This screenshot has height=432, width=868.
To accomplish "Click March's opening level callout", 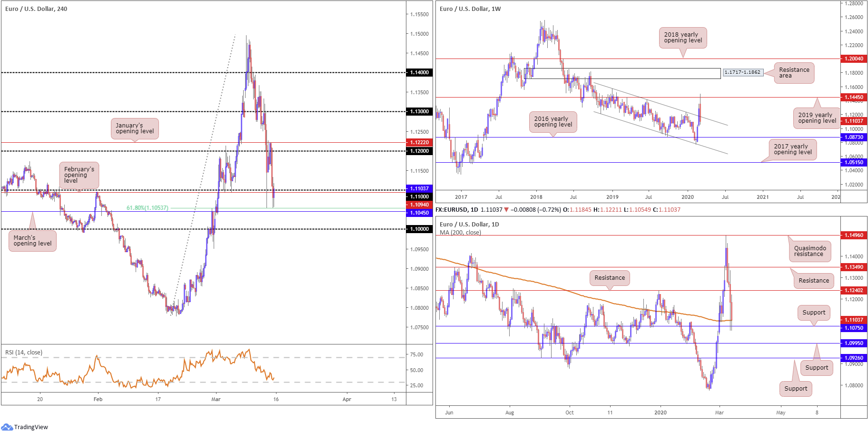I will [x=32, y=240].
